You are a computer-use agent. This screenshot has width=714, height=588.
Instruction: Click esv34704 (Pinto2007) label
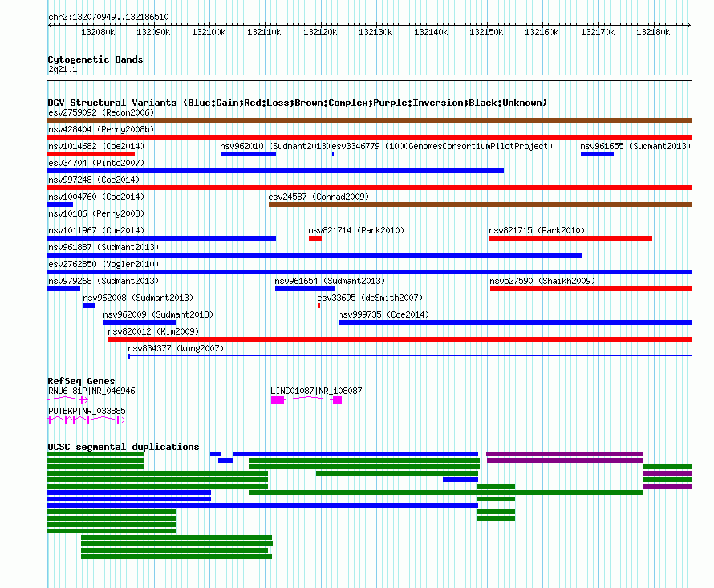(x=96, y=163)
